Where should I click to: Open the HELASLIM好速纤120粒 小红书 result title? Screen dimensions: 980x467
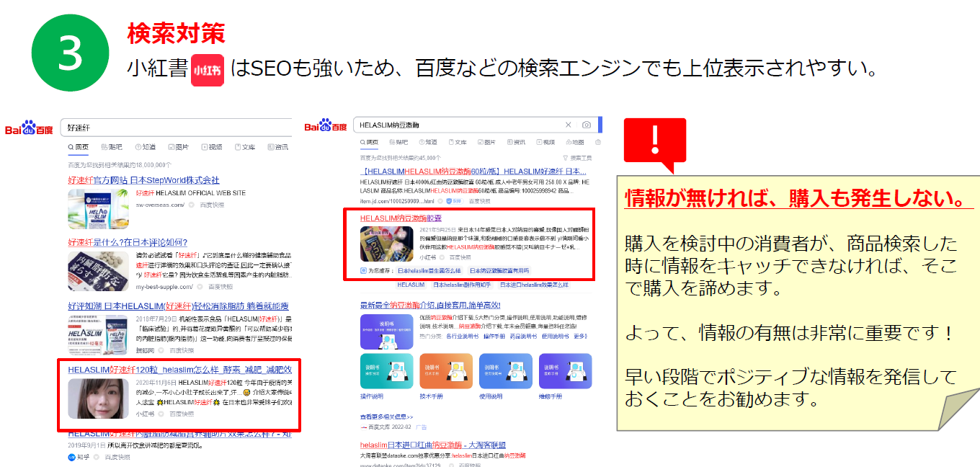coord(179,369)
